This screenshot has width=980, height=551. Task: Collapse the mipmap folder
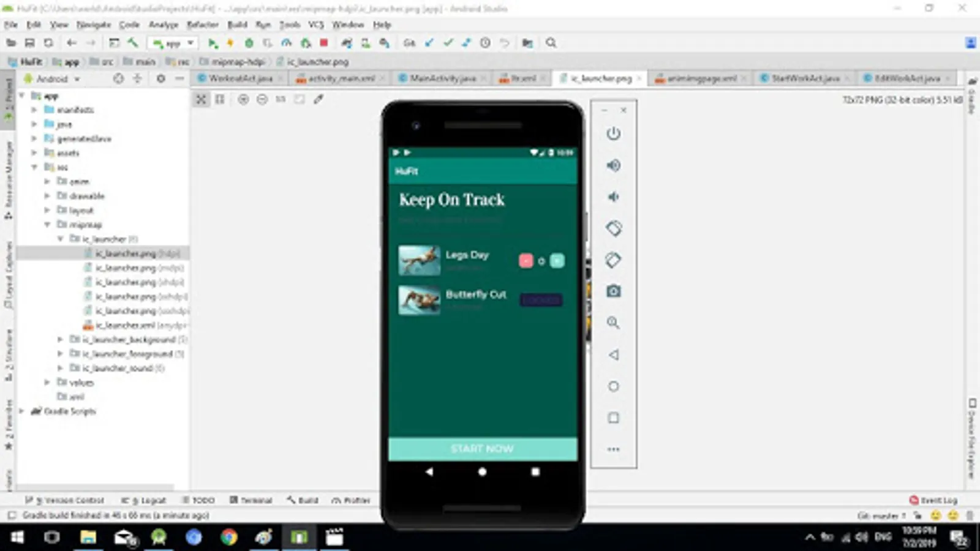(x=47, y=225)
